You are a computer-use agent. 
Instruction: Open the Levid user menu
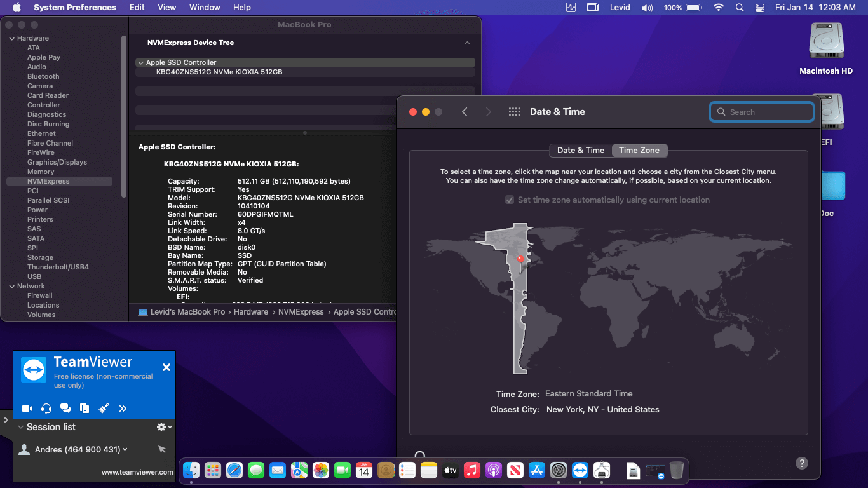[620, 8]
